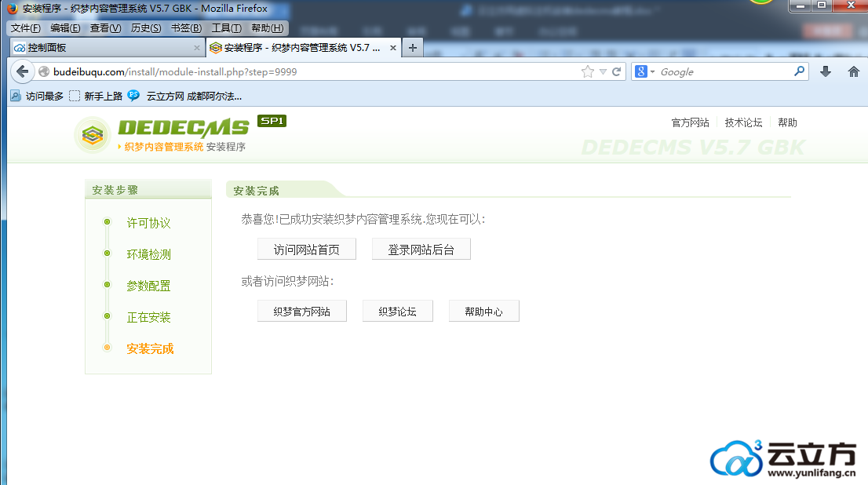This screenshot has height=485, width=868.
Task: Click the 织梦论坛 button
Action: pyautogui.click(x=397, y=311)
